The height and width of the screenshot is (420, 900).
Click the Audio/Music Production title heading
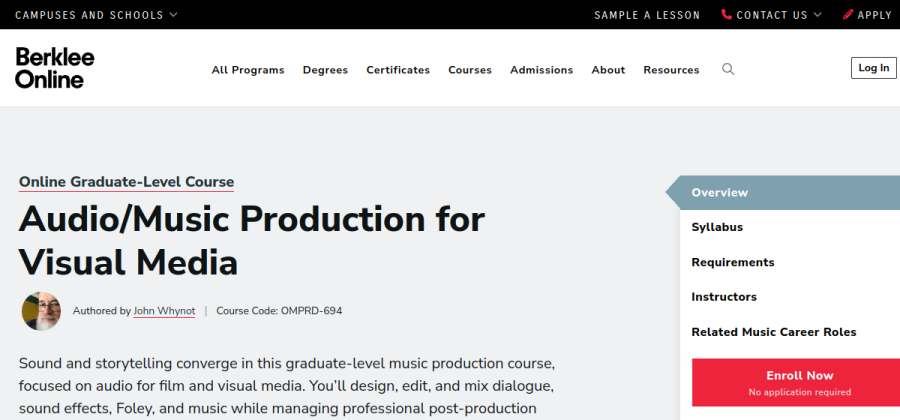click(x=251, y=241)
